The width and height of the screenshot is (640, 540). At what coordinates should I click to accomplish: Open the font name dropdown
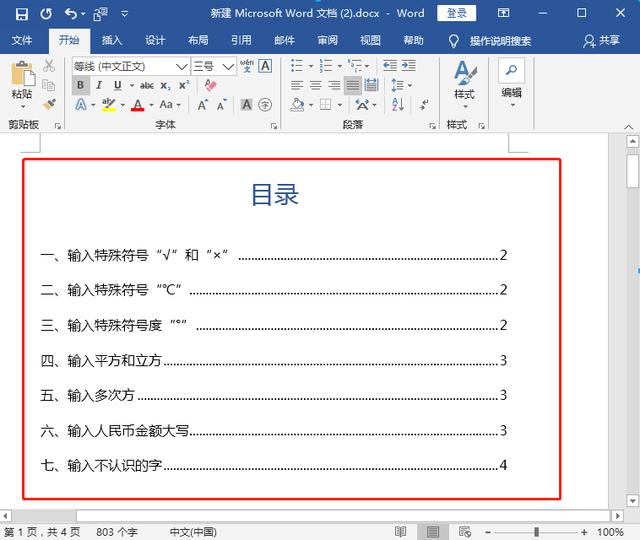click(x=182, y=67)
